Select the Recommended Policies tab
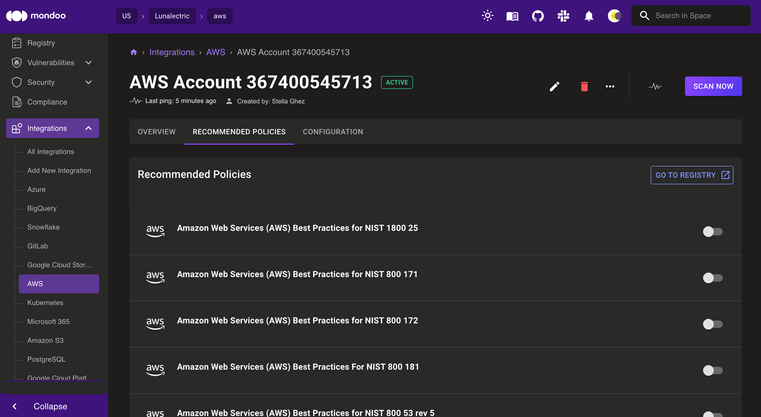Image resolution: width=761 pixels, height=417 pixels. point(239,132)
